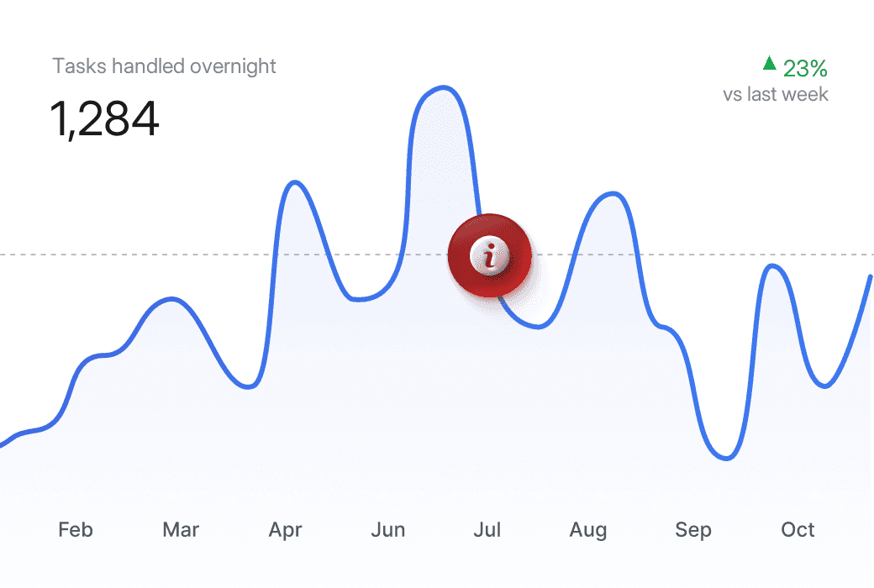874x588 pixels.
Task: Click the August peak on the line
Action: click(x=613, y=194)
